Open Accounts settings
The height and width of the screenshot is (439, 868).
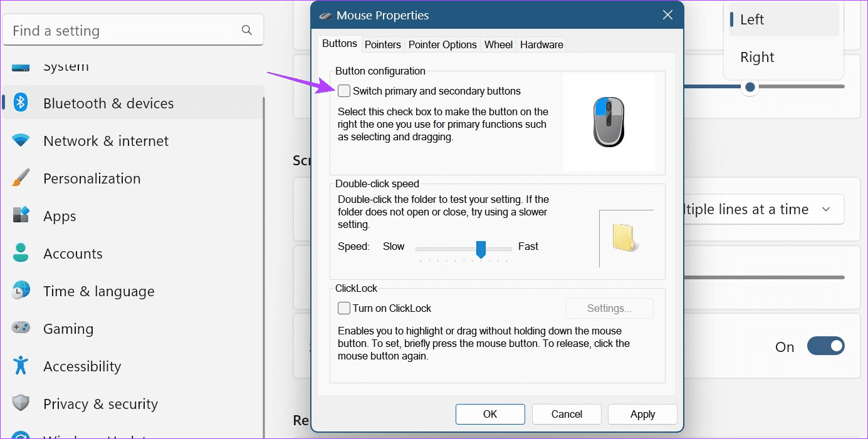point(133,254)
